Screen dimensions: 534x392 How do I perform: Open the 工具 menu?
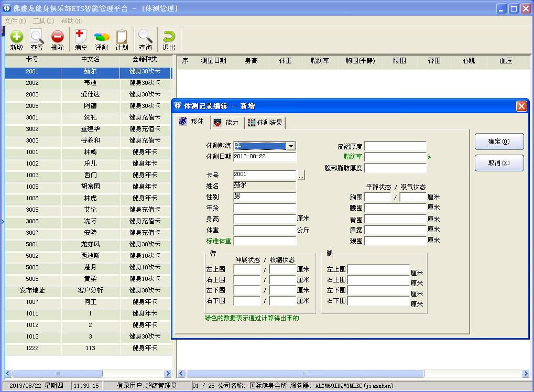43,21
